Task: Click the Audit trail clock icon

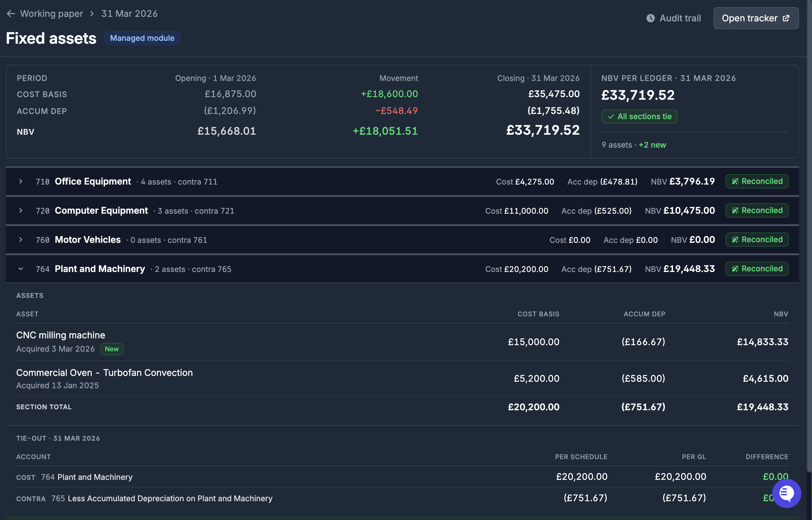Action: (651, 18)
